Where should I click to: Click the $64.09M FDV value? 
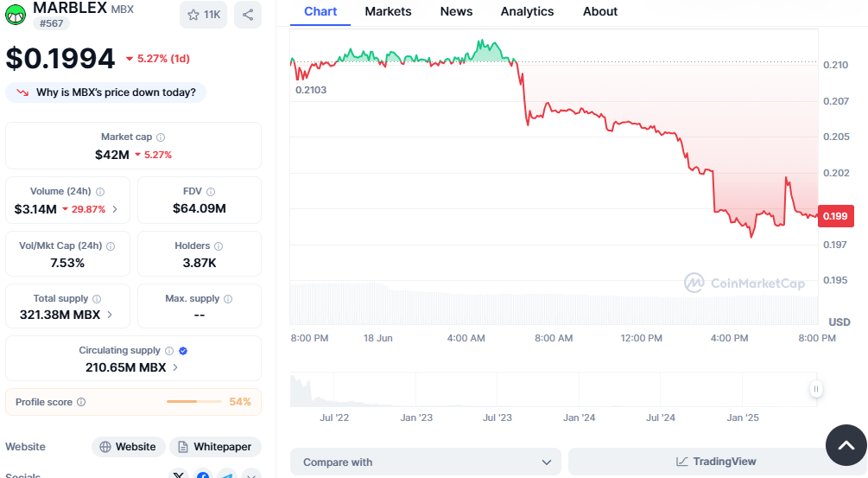coord(200,209)
